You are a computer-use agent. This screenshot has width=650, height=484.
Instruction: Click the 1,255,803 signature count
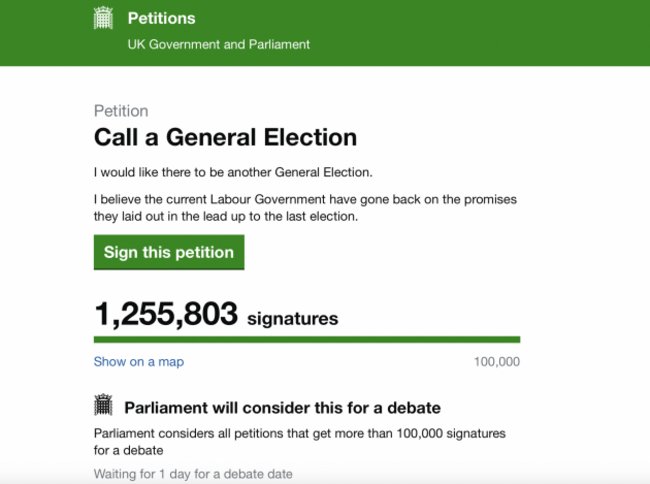tap(166, 317)
